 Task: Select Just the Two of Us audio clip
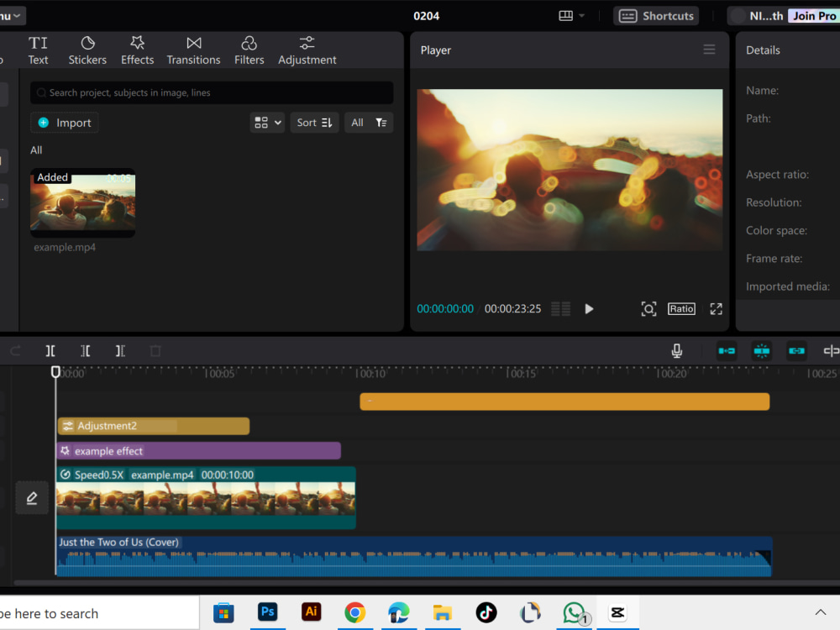414,557
